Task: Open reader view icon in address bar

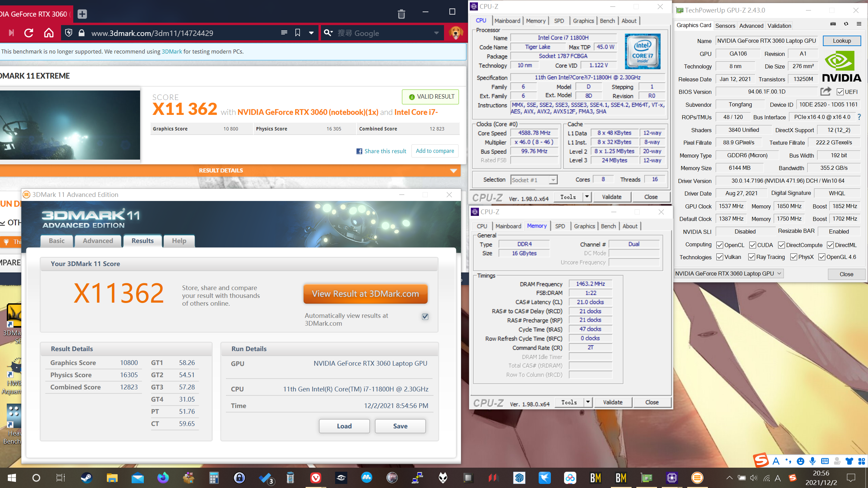Action: pos(284,33)
